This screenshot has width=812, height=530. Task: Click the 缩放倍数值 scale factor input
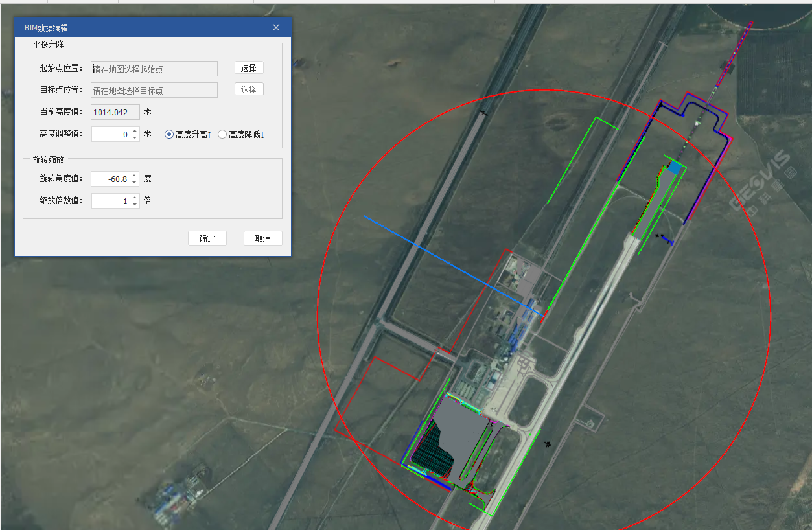click(111, 201)
